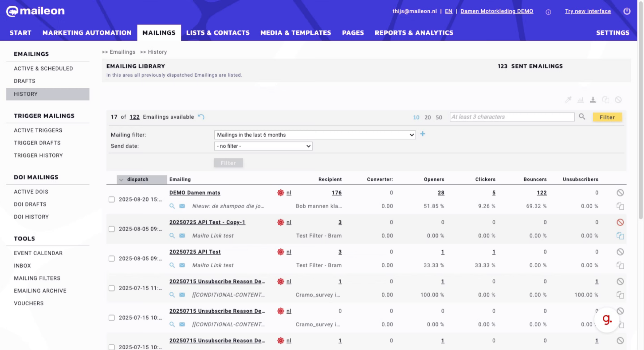Click the block icon in DEMO Damen mats row
The image size is (644, 350).
click(x=620, y=192)
